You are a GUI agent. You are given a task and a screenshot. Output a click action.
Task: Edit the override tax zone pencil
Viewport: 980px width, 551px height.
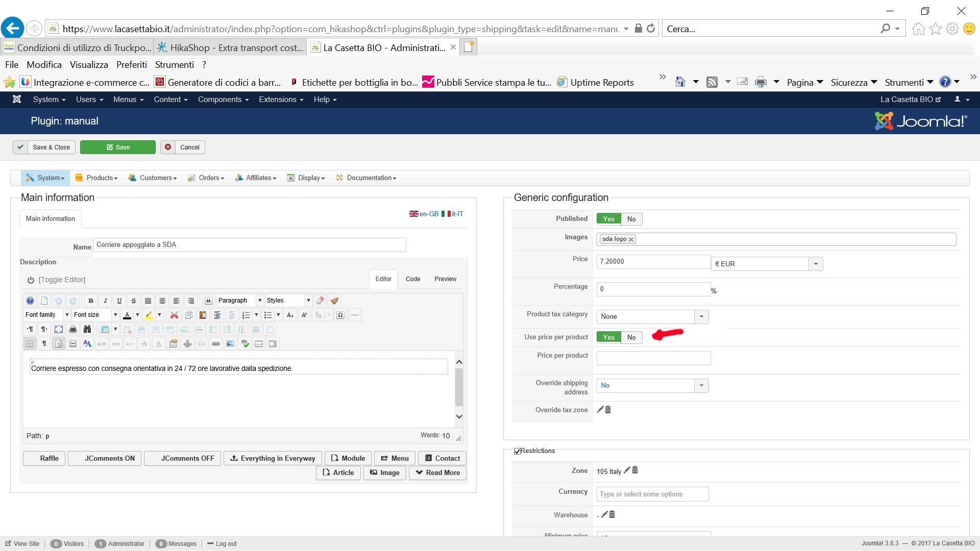[x=600, y=409]
